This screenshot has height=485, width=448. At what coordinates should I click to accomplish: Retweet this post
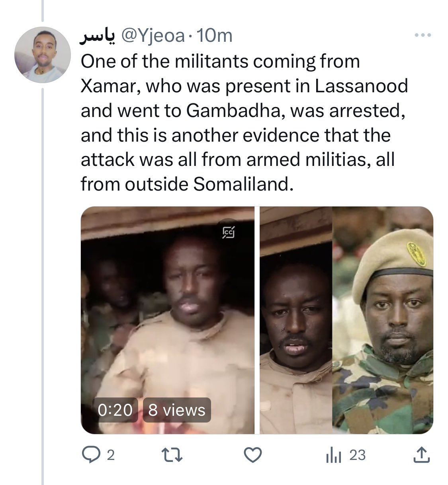173,455
